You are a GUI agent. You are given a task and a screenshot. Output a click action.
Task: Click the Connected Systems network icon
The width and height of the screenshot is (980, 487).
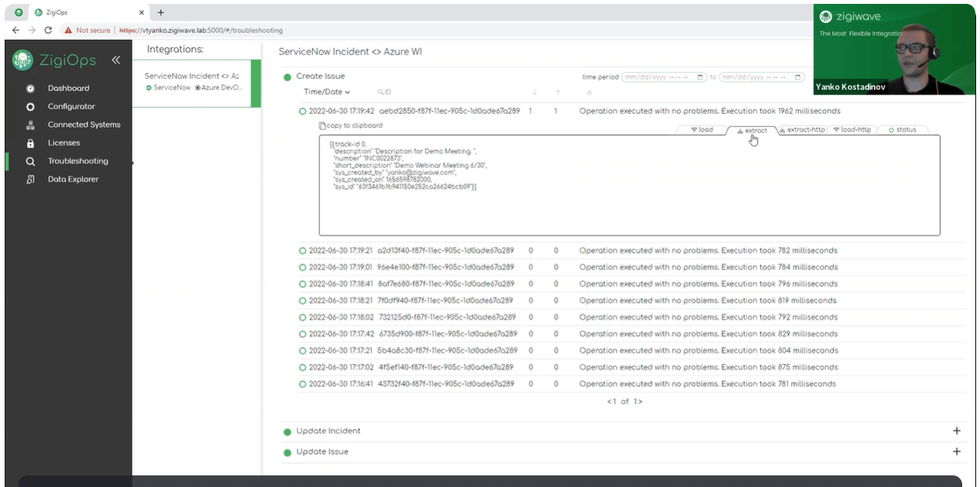coord(30,125)
